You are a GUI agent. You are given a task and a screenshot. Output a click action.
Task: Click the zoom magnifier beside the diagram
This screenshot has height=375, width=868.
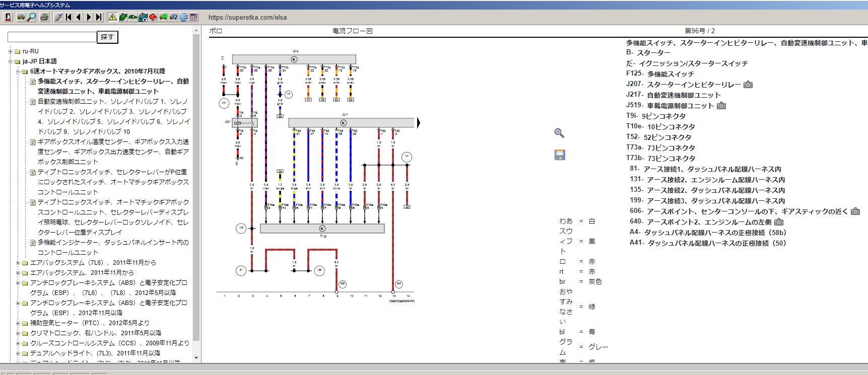pos(559,133)
